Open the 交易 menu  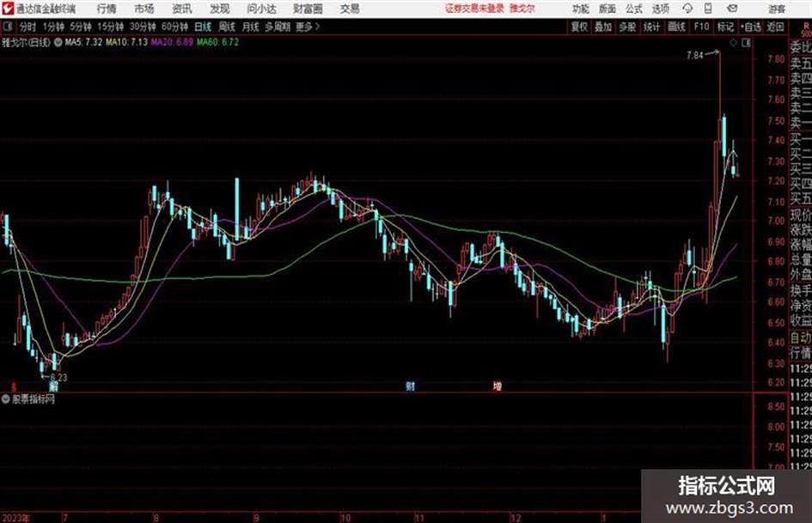coord(350,9)
